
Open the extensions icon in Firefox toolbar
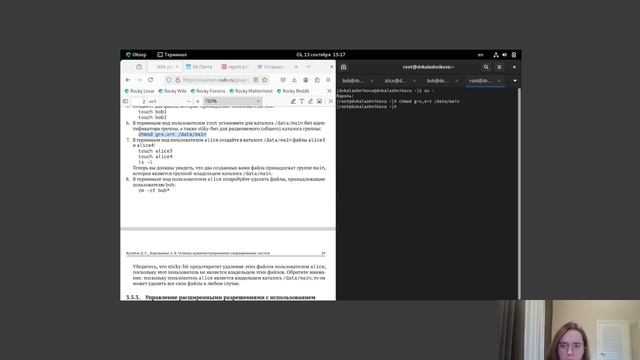[x=317, y=80]
